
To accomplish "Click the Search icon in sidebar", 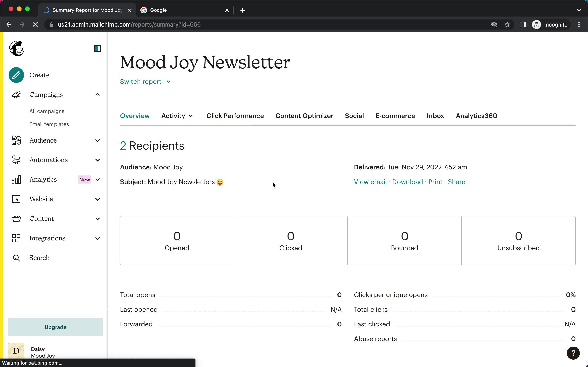I will click(17, 258).
